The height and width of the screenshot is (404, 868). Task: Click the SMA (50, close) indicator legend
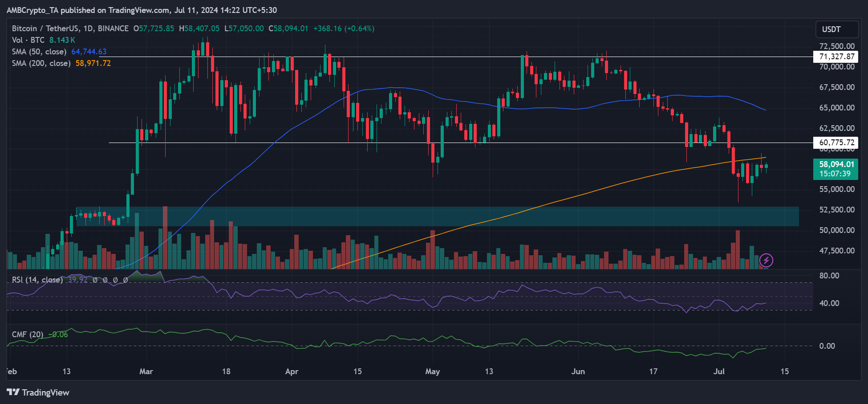point(39,52)
